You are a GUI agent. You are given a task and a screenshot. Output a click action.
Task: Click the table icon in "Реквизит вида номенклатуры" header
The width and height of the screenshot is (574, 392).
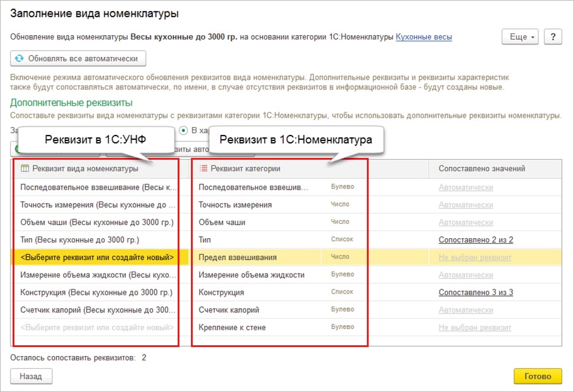coord(24,168)
